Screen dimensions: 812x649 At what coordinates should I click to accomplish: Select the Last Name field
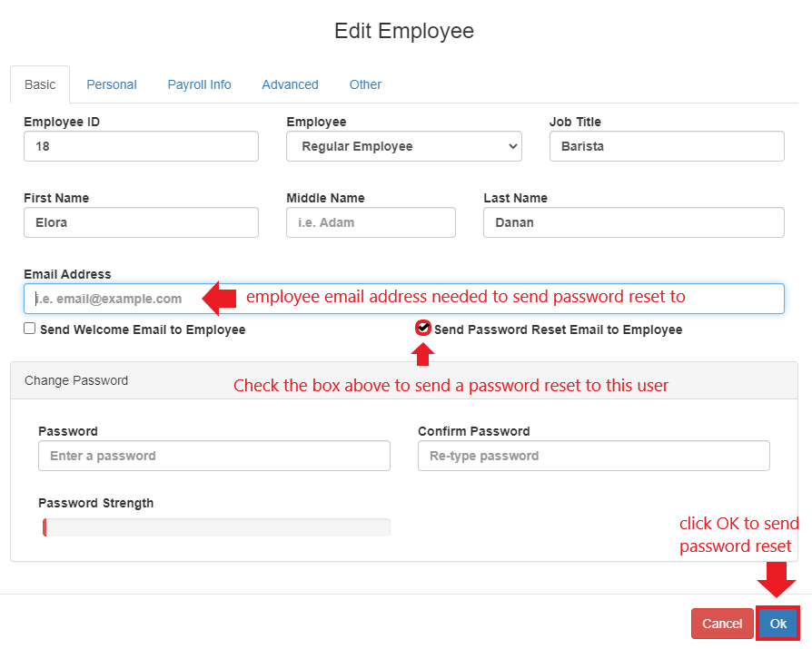pos(633,222)
